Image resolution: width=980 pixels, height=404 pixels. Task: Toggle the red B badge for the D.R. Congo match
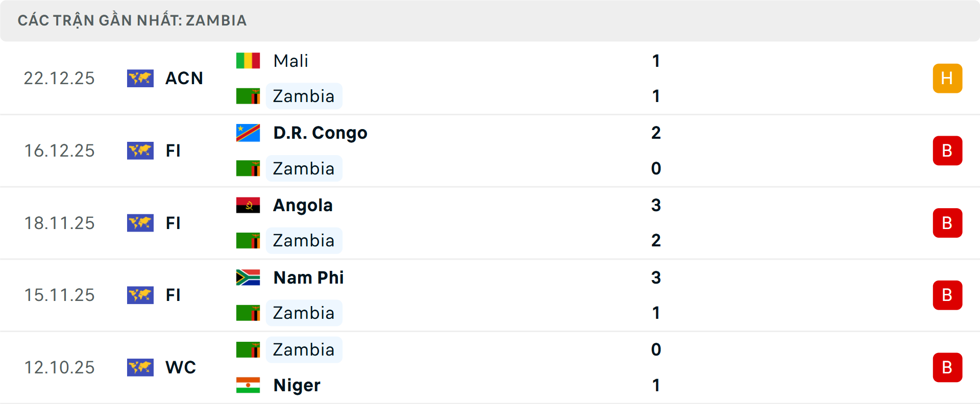pyautogui.click(x=947, y=150)
